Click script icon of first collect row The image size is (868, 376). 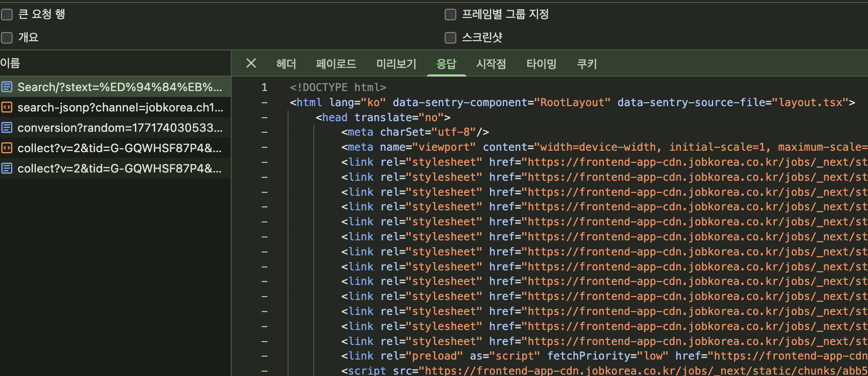(x=7, y=148)
